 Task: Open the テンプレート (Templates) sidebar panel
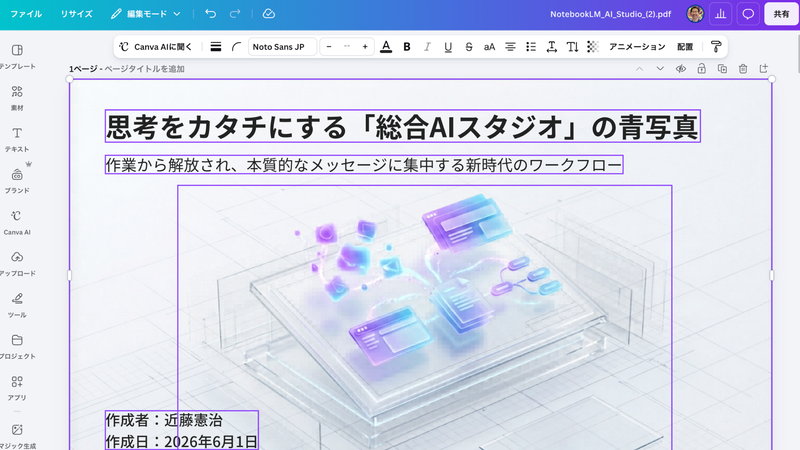[17, 57]
